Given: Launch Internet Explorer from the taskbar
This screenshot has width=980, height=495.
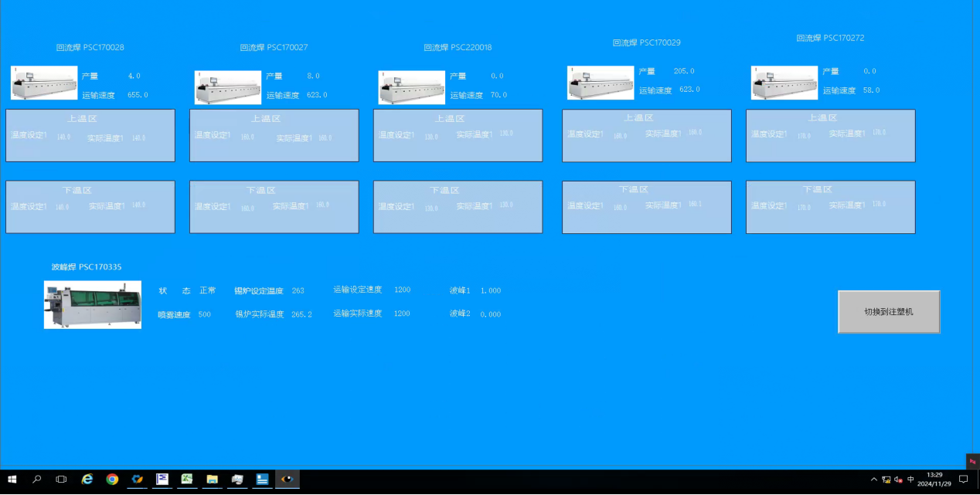Looking at the screenshot, I should tap(87, 480).
